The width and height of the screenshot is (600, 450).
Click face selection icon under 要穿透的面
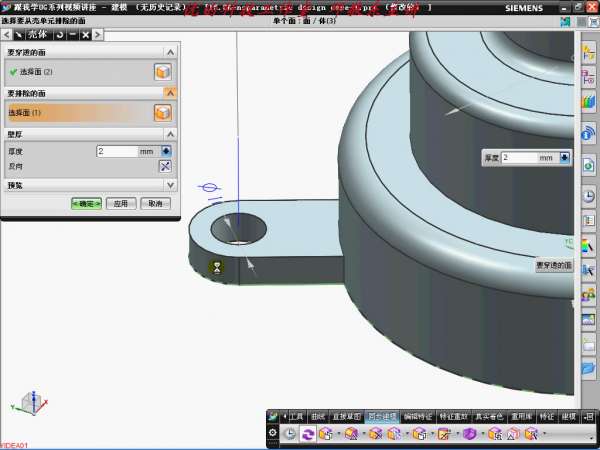tap(161, 72)
